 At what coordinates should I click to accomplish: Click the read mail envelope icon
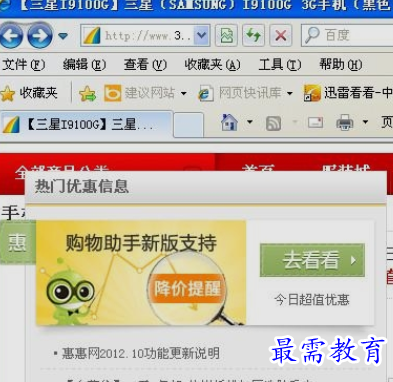point(315,123)
